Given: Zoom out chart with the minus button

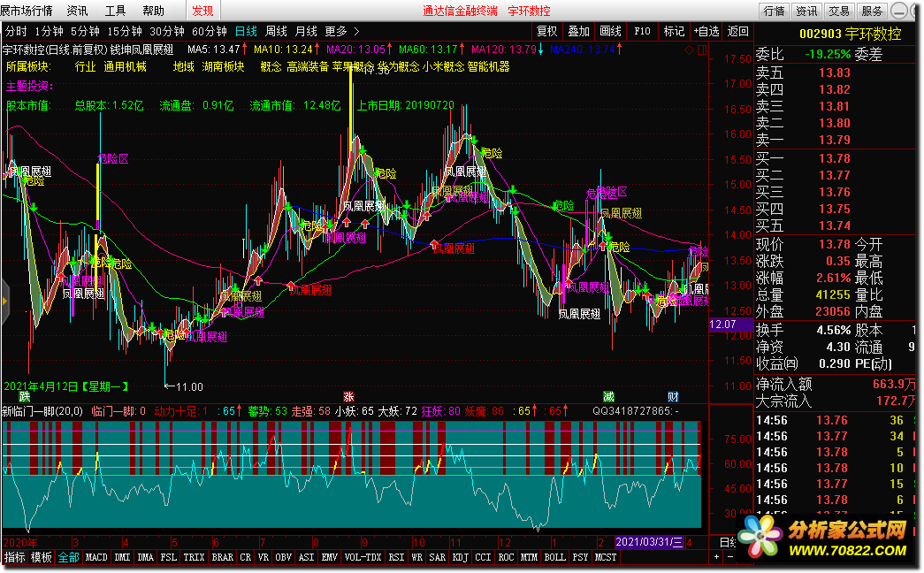Looking at the screenshot, I should (x=730, y=556).
